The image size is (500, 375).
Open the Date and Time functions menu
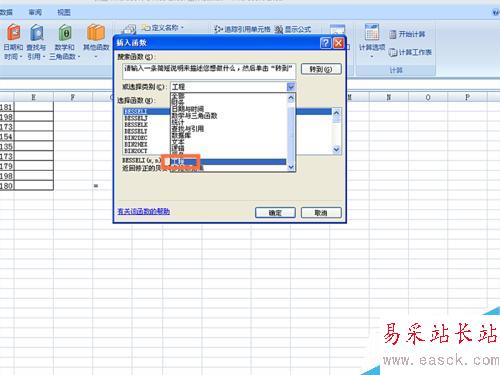pos(13,42)
